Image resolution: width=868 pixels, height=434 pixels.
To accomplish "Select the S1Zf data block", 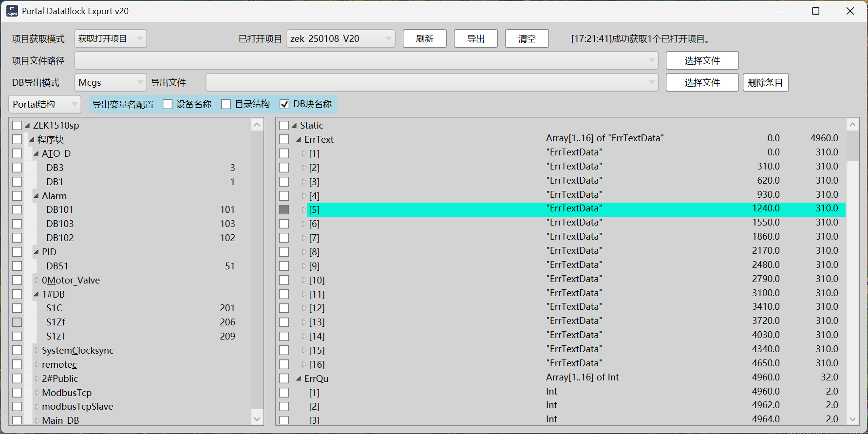I will [56, 322].
